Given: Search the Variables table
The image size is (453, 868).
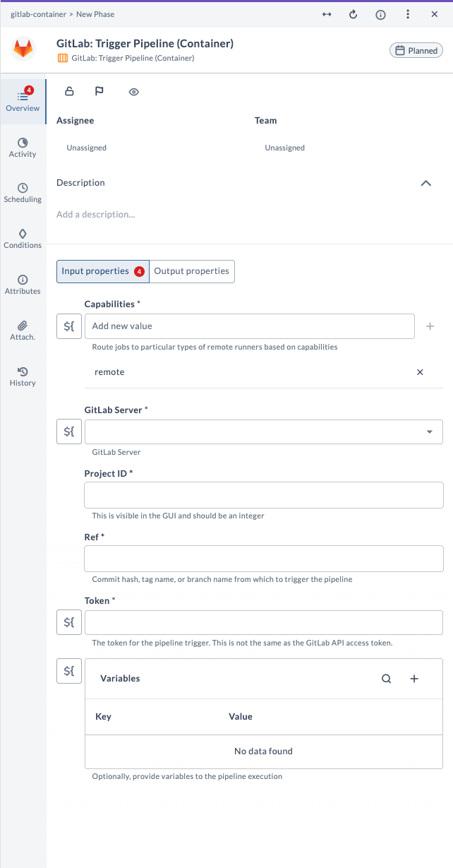Looking at the screenshot, I should tap(386, 679).
